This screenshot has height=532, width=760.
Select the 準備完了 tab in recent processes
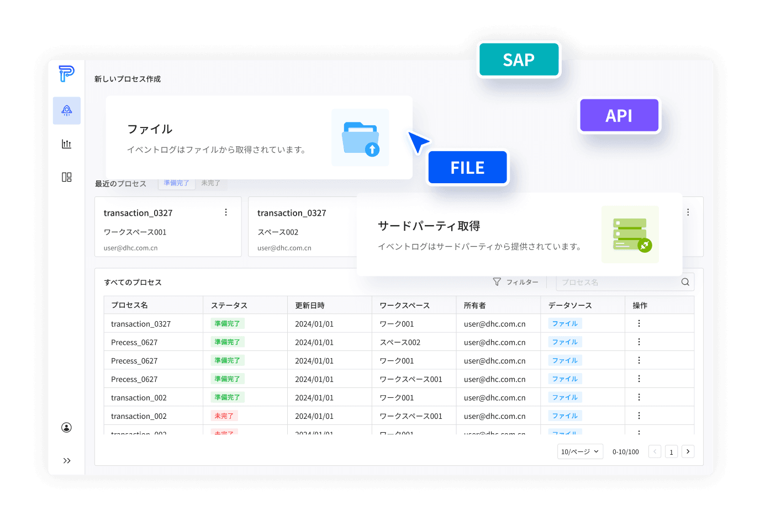(177, 183)
